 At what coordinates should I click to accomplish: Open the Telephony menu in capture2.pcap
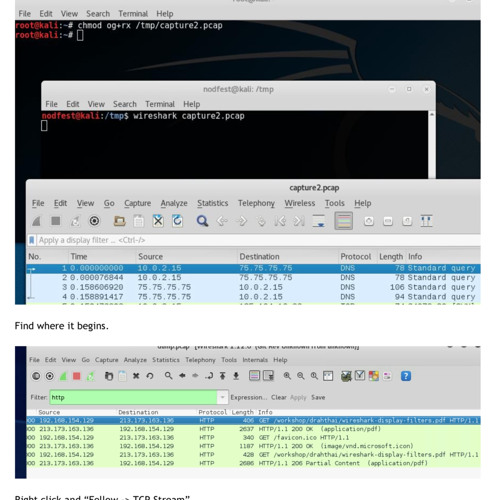(x=256, y=203)
